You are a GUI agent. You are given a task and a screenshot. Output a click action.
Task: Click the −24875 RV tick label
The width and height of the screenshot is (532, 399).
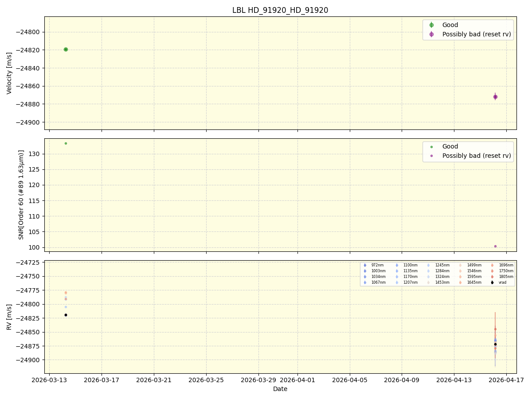(x=28, y=346)
